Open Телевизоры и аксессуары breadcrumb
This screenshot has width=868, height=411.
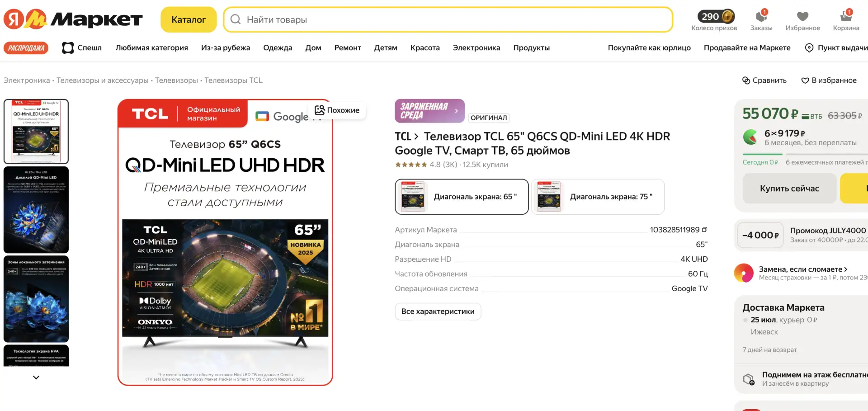tap(103, 80)
